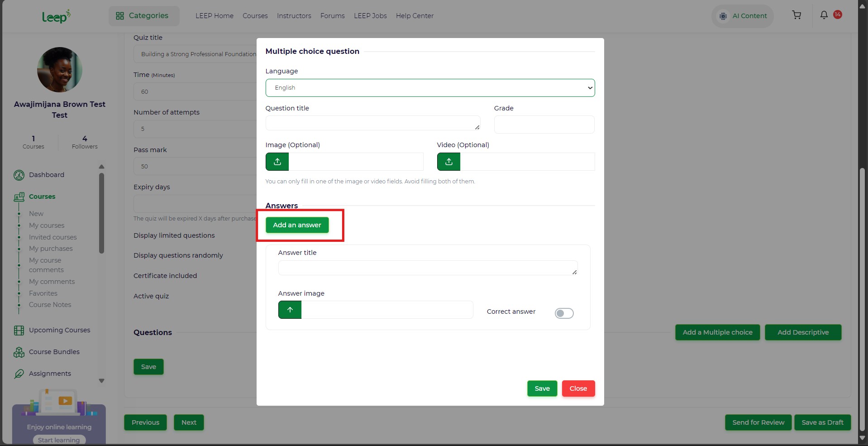
Task: Click the Add an answer button
Action: point(297,225)
